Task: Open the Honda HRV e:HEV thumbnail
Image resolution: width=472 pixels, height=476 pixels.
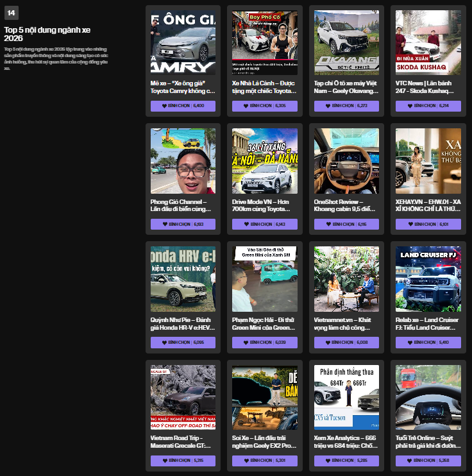Action: 183,279
